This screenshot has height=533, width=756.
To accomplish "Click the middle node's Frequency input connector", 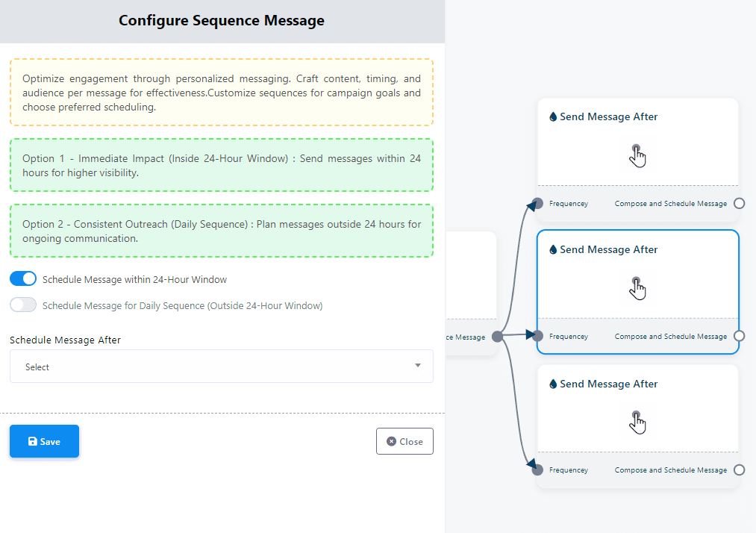I will (x=537, y=336).
